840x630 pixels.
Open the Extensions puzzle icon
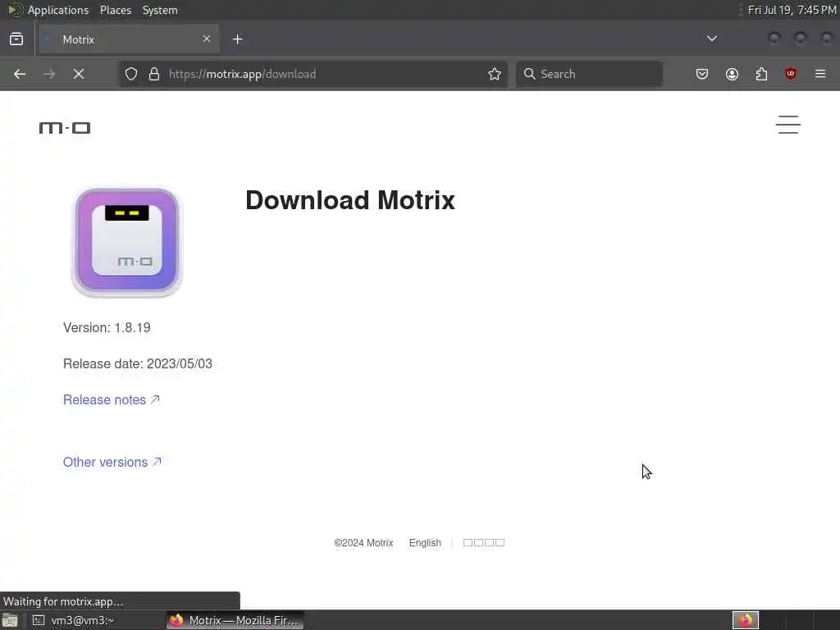(761, 74)
